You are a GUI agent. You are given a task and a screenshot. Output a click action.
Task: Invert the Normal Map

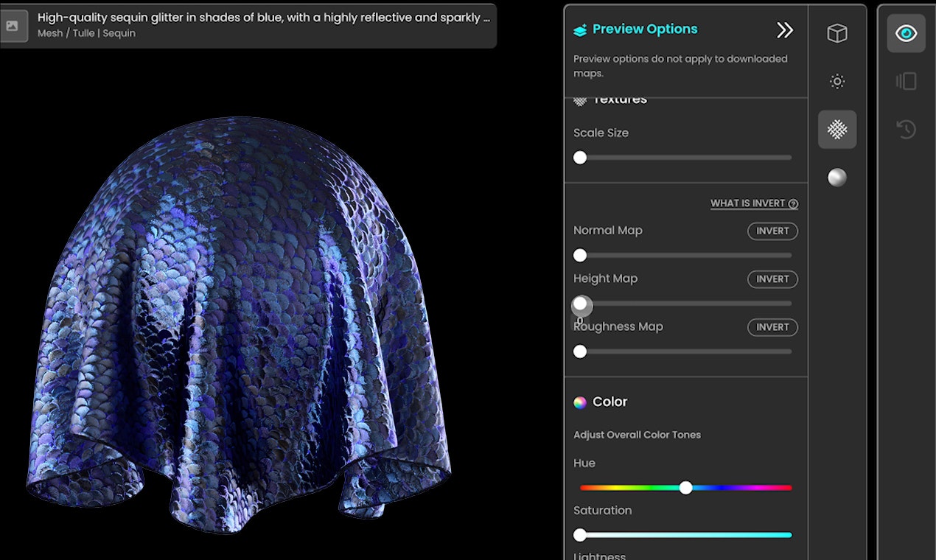click(x=772, y=231)
